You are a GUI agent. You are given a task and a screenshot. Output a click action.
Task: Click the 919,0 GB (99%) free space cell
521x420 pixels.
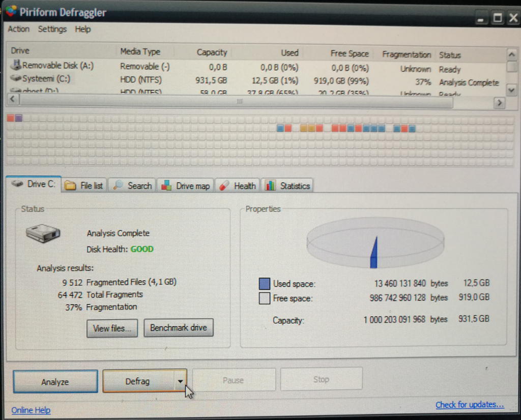pos(341,81)
